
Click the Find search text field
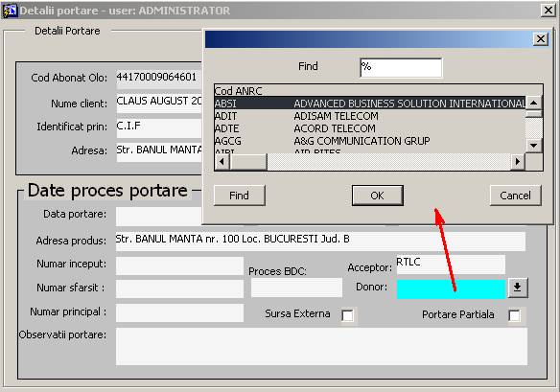pos(401,67)
